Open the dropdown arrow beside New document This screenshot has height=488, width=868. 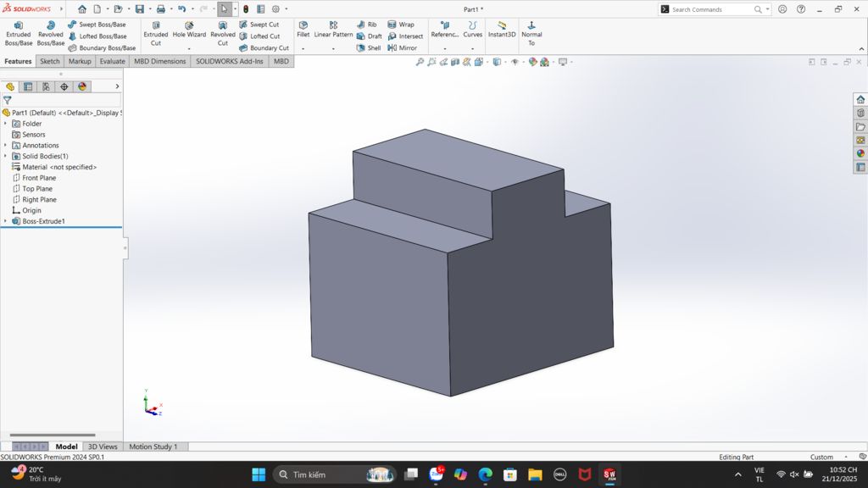108,8
